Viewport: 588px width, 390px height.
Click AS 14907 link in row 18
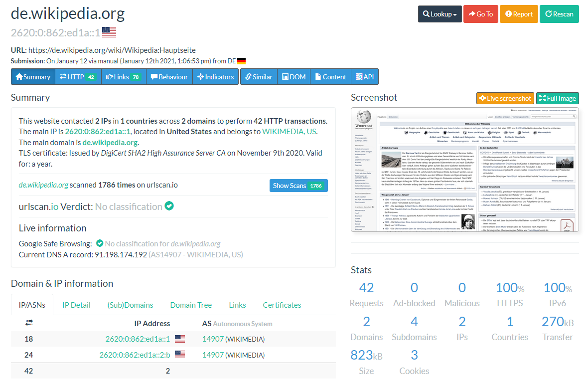(213, 339)
